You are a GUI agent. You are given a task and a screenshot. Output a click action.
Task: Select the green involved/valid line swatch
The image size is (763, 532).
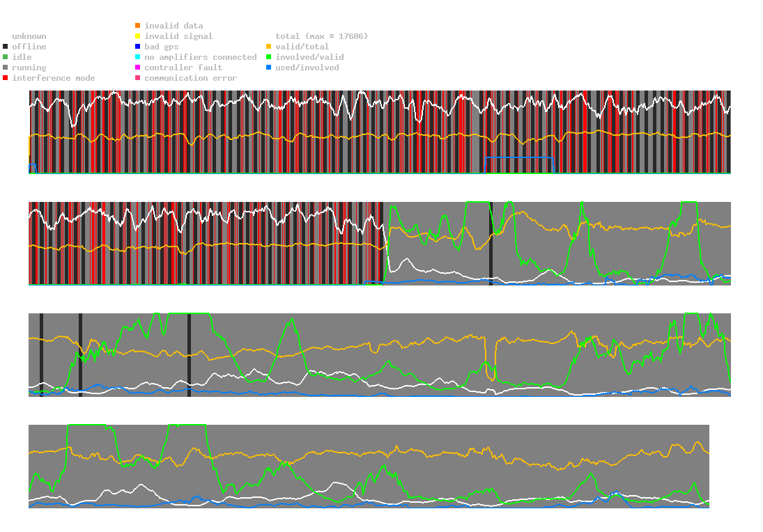coord(269,57)
